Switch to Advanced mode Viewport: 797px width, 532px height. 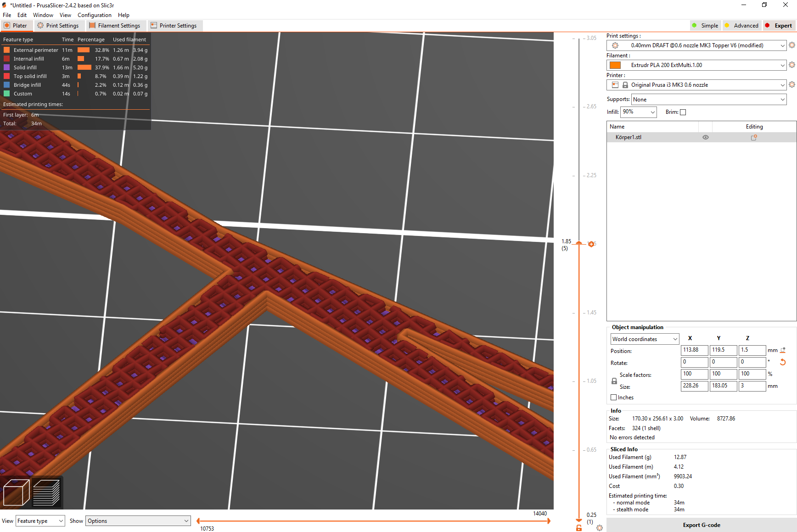[741, 26]
